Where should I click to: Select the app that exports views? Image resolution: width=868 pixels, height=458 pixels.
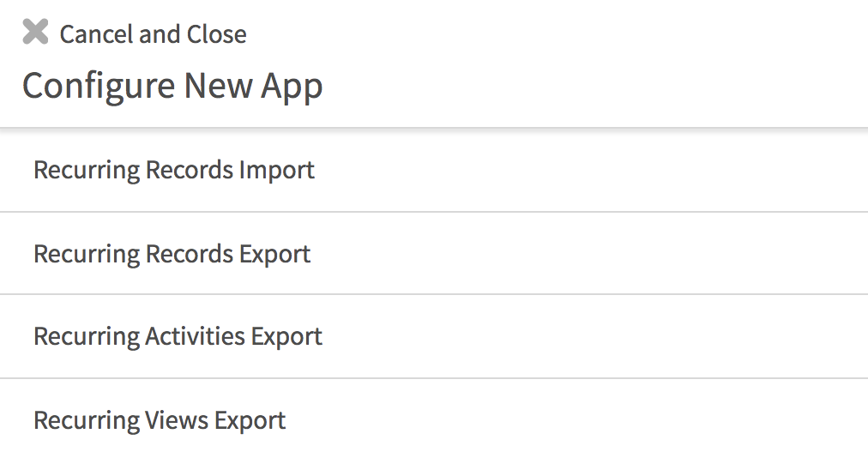160,420
